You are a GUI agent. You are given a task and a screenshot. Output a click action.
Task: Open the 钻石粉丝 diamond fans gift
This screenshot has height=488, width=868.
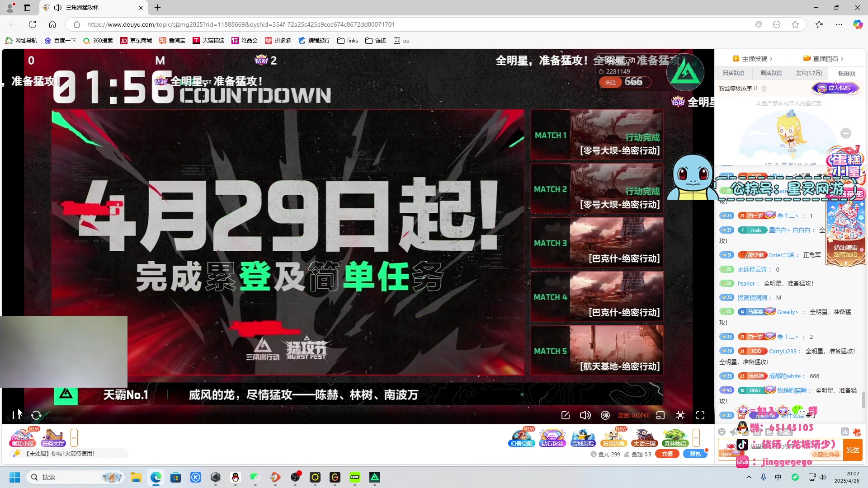552,437
